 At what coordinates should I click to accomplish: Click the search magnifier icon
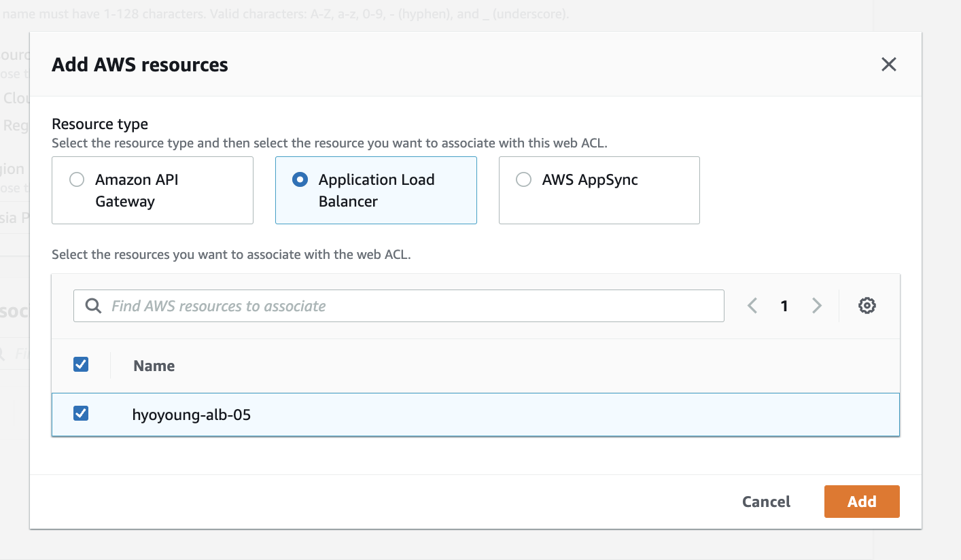tap(93, 306)
